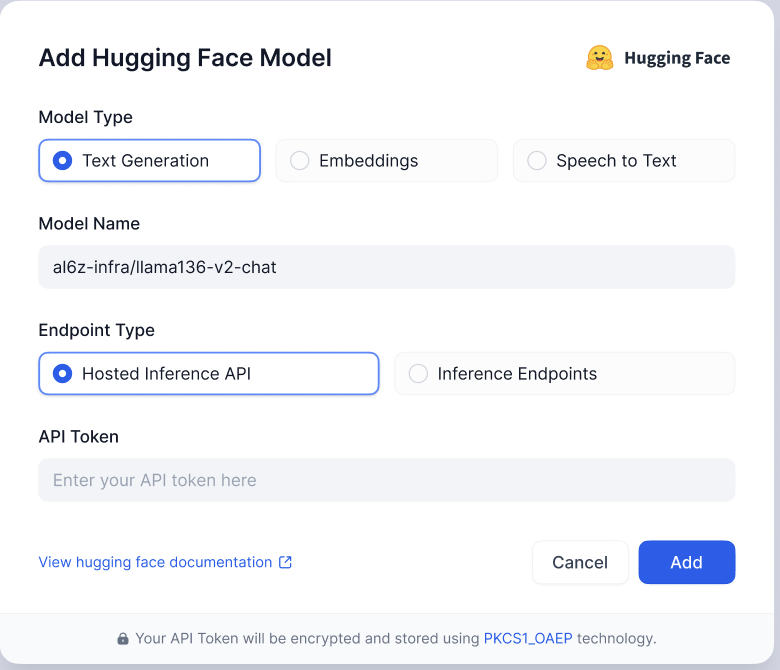Select the Text Generation model type
Image resolution: width=780 pixels, height=670 pixels.
pyautogui.click(x=149, y=160)
